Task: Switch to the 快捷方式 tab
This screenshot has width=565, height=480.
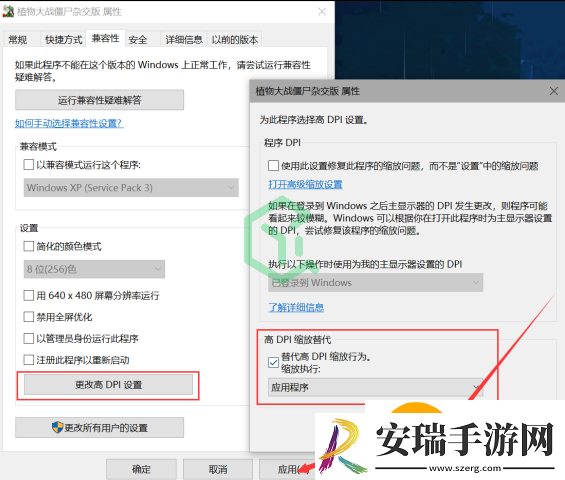Action: coord(63,39)
